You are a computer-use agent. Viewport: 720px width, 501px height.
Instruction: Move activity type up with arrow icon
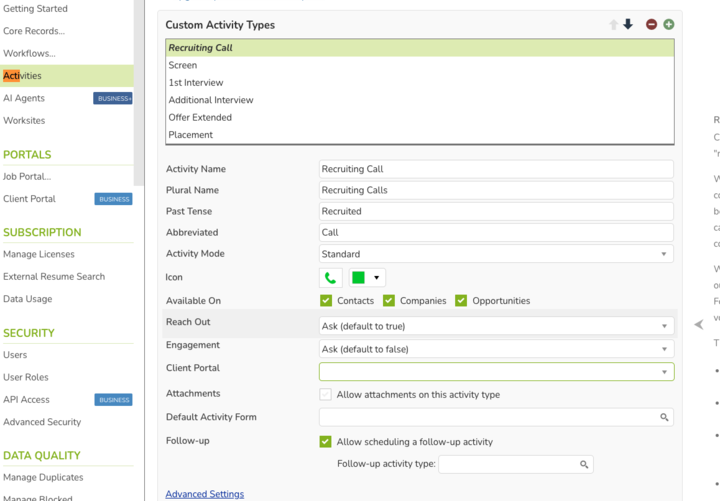pos(614,25)
